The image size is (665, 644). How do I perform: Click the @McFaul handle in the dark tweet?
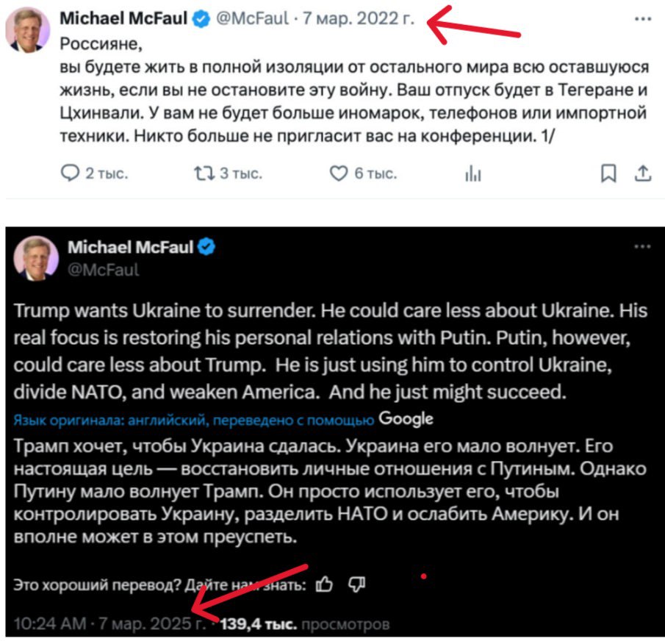tap(103, 269)
